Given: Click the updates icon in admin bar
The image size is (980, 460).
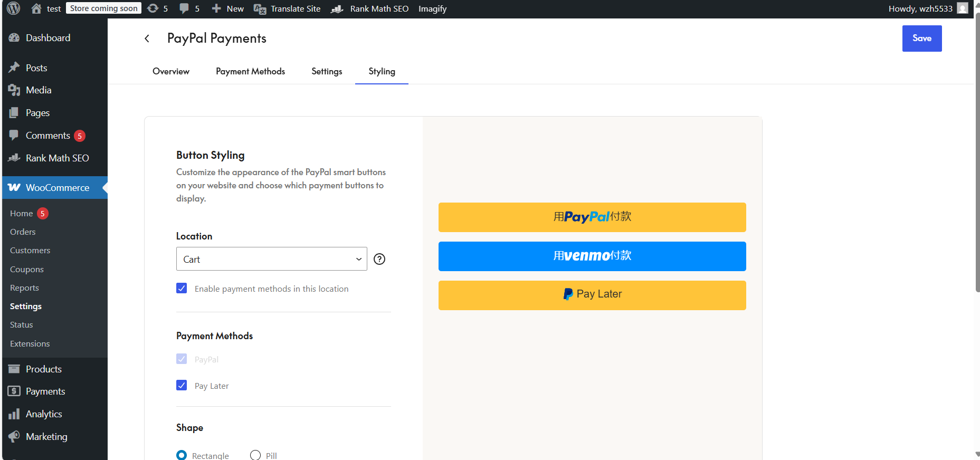Looking at the screenshot, I should tap(153, 8).
